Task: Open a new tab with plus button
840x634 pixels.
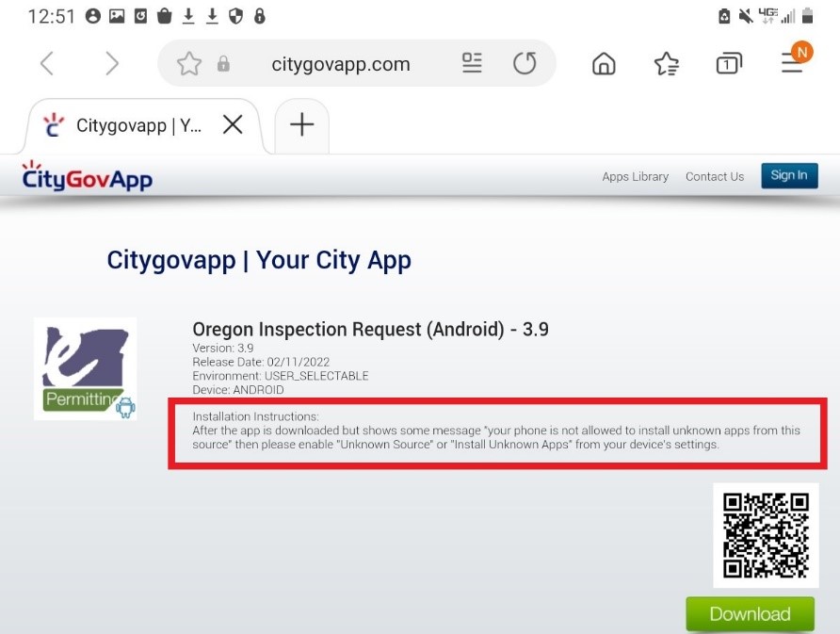Action: (301, 125)
